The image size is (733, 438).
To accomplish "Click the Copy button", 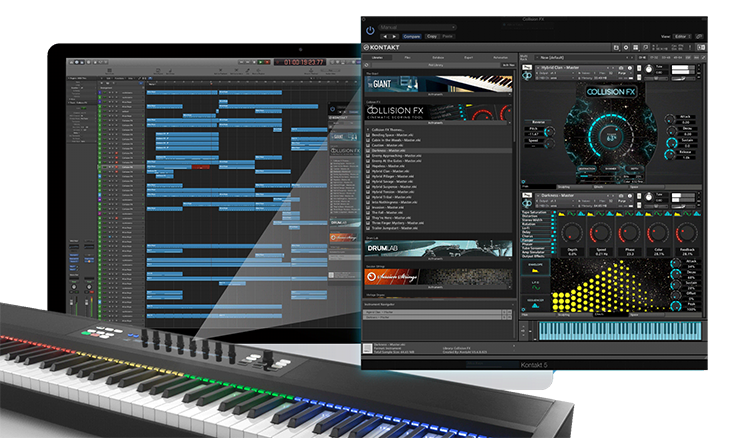I will pyautogui.click(x=432, y=36).
